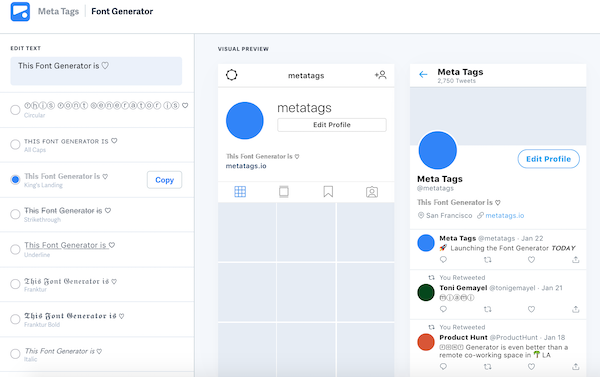Click the Instagram profile avatar circle
Viewport: 600px width, 377px height.
click(x=245, y=121)
